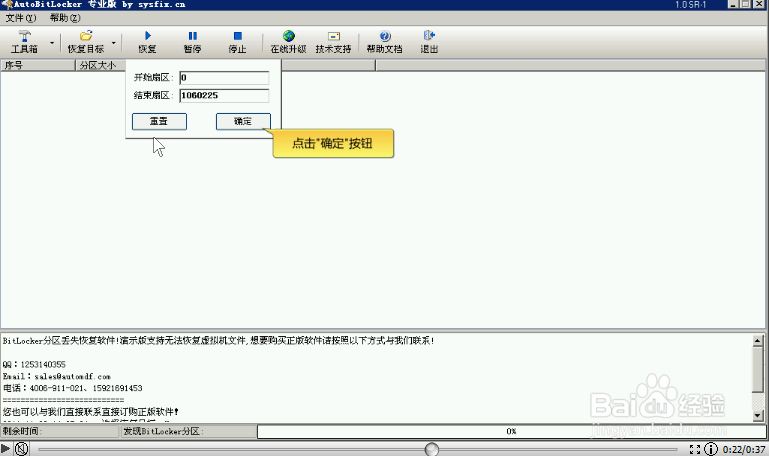Click the 确定 confirm button
Screen dimensions: 769x456
click(x=243, y=122)
